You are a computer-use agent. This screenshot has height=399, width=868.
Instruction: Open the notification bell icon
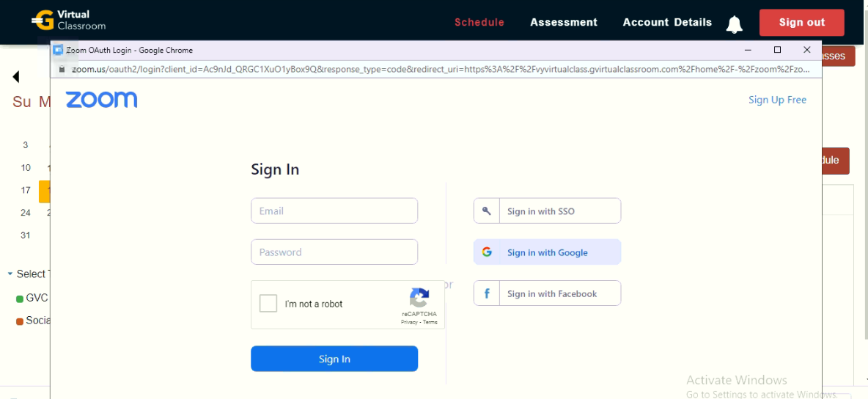tap(735, 23)
